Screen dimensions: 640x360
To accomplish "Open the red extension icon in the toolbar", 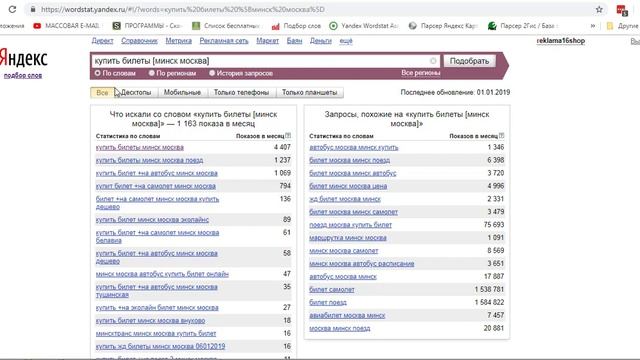I will 622,10.
